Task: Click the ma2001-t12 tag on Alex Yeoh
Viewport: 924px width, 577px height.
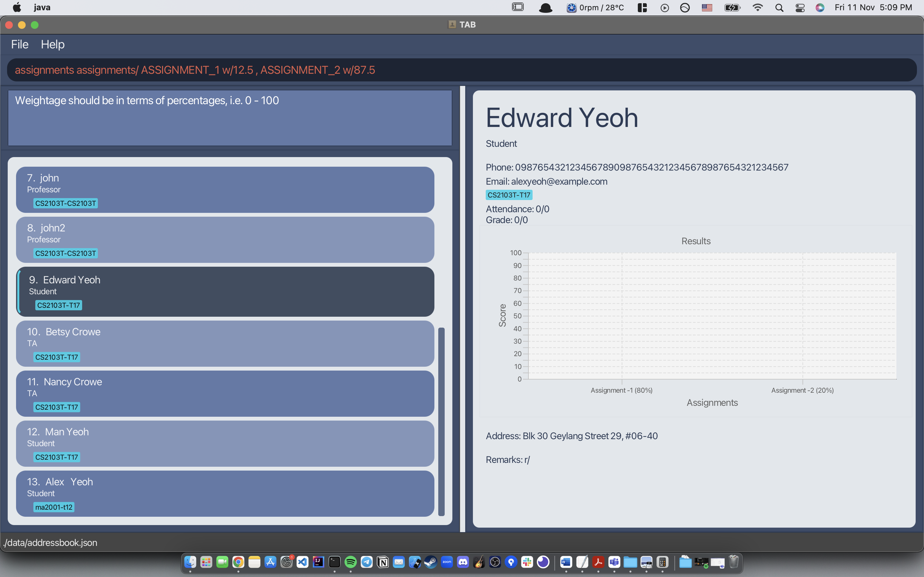Action: (x=54, y=507)
